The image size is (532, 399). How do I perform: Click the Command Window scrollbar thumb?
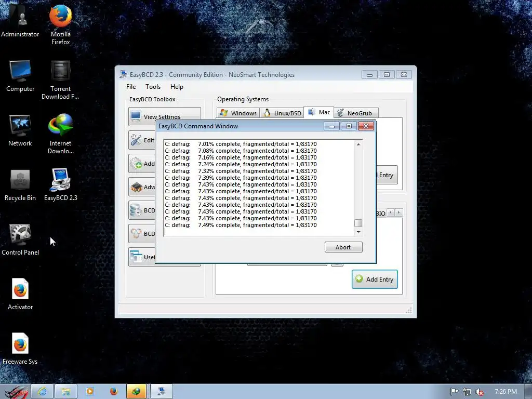(358, 223)
